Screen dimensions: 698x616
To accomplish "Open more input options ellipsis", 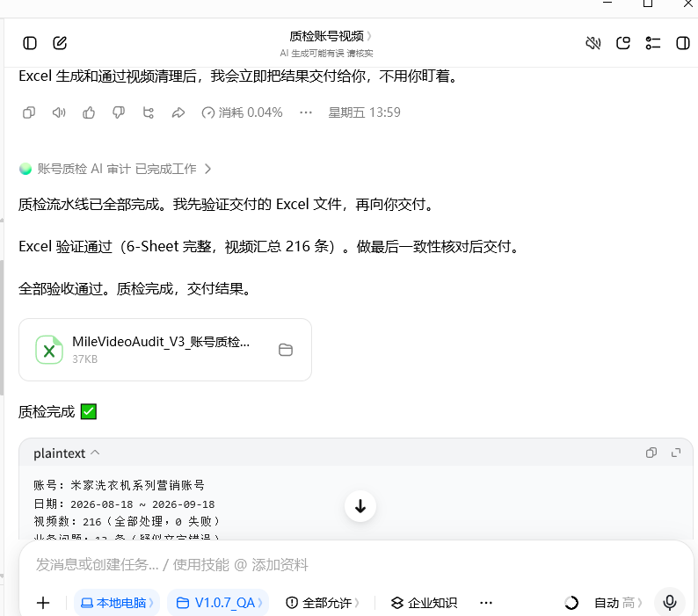I will point(486,603).
